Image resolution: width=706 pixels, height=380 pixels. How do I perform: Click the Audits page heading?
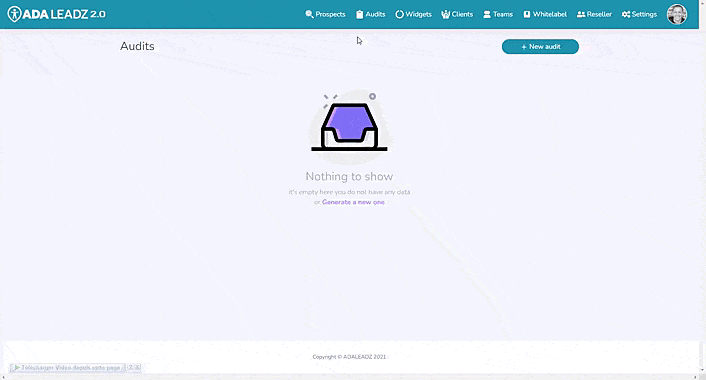(137, 46)
